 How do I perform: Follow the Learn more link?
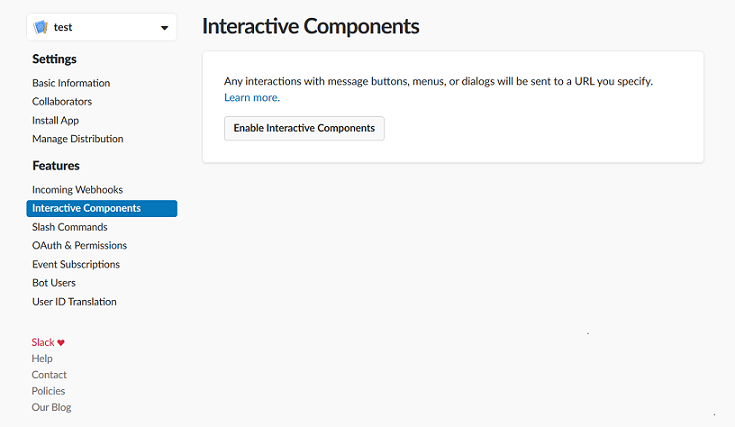click(251, 97)
